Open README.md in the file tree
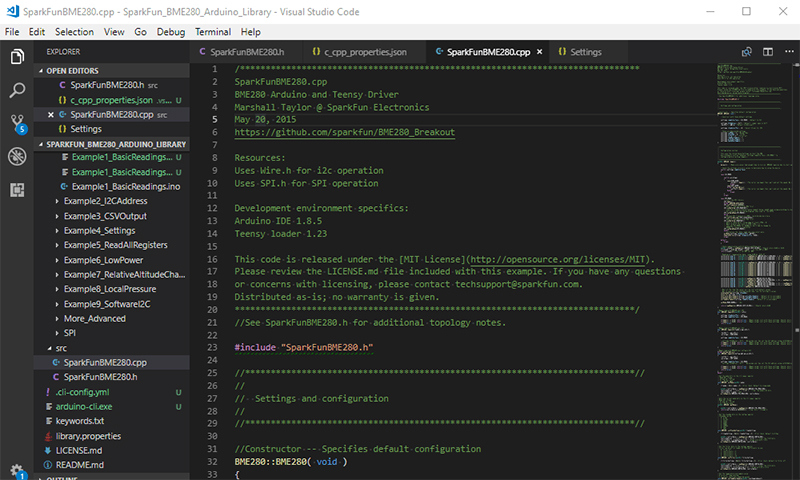The width and height of the screenshot is (800, 480). point(79,465)
